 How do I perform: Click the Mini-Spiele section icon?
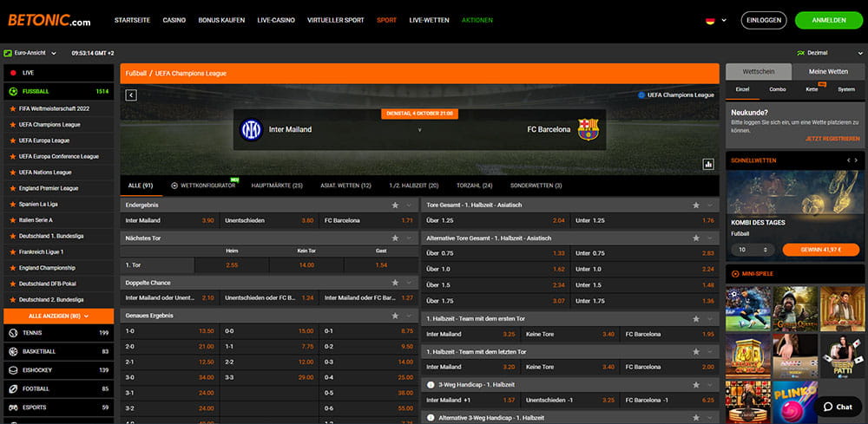click(735, 274)
